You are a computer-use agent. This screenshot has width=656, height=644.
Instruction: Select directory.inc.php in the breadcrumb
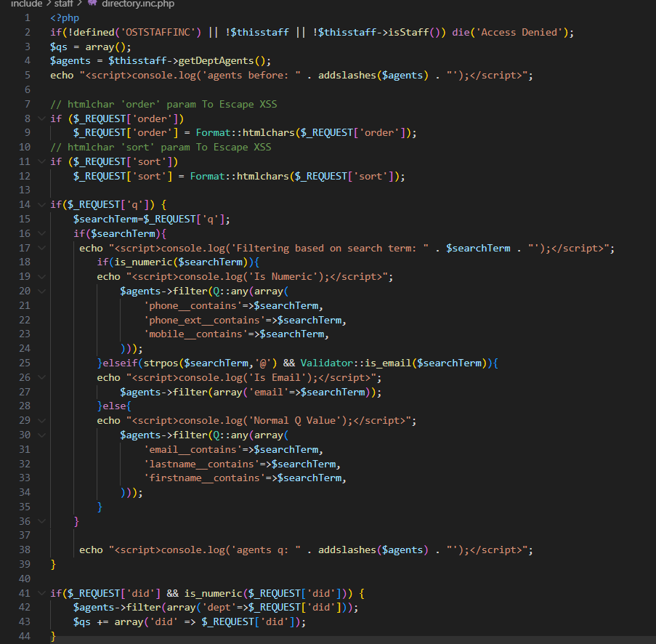(x=138, y=4)
